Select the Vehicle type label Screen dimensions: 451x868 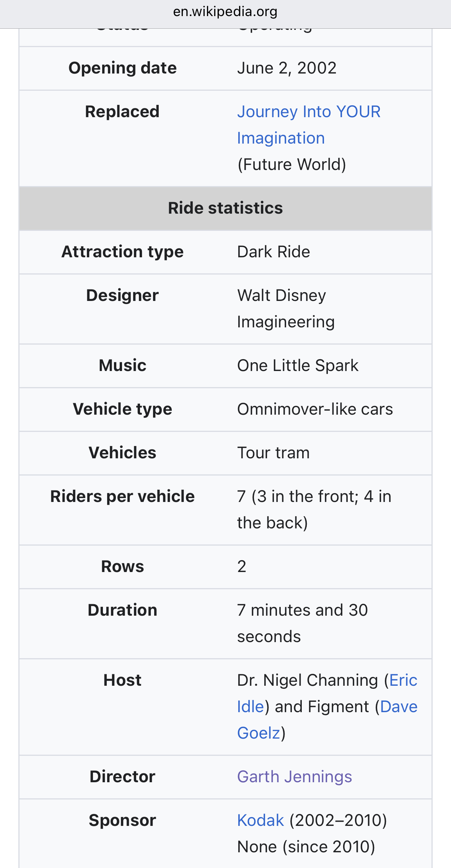coord(122,409)
